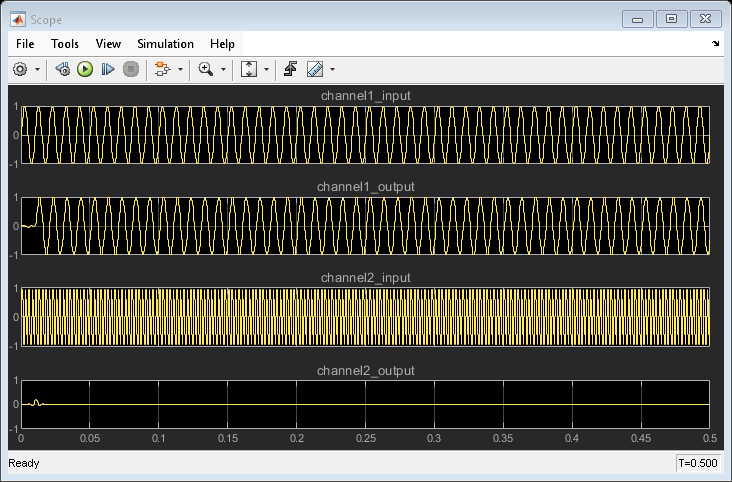Click the channel2_output plot area
Viewport: 732px width, 482px height.
(365, 405)
